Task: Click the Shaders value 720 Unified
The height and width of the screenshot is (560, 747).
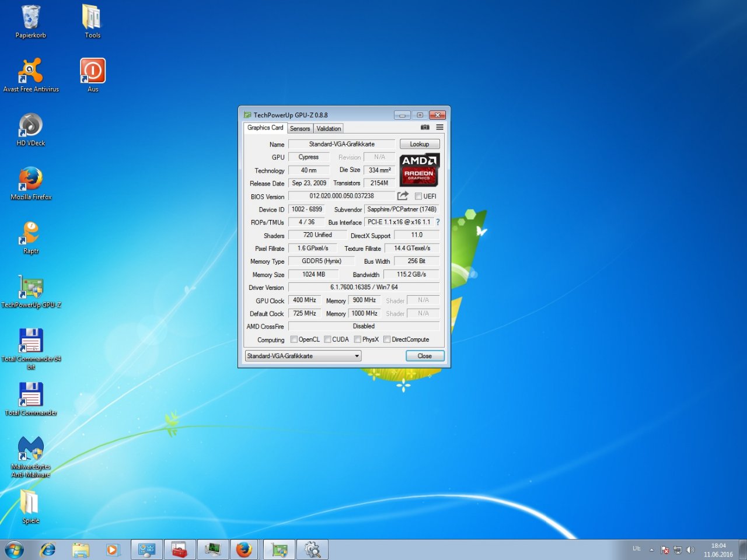Action: tap(317, 235)
